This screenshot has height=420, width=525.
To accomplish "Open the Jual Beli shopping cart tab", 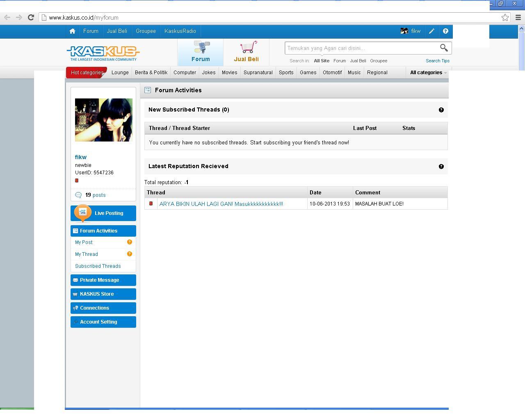I will click(246, 52).
